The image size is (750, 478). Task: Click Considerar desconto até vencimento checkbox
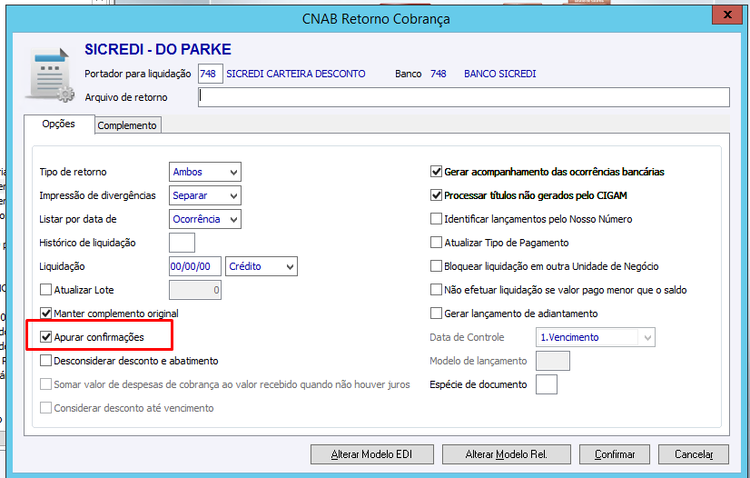[x=46, y=408]
